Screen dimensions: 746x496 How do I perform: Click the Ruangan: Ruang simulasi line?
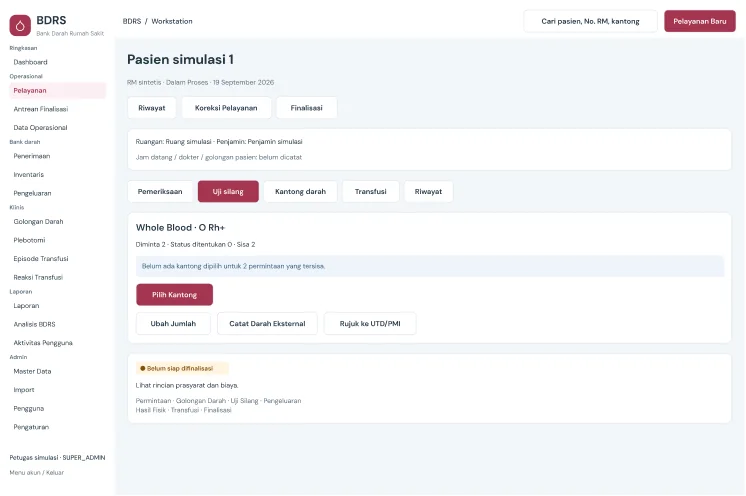tap(219, 142)
